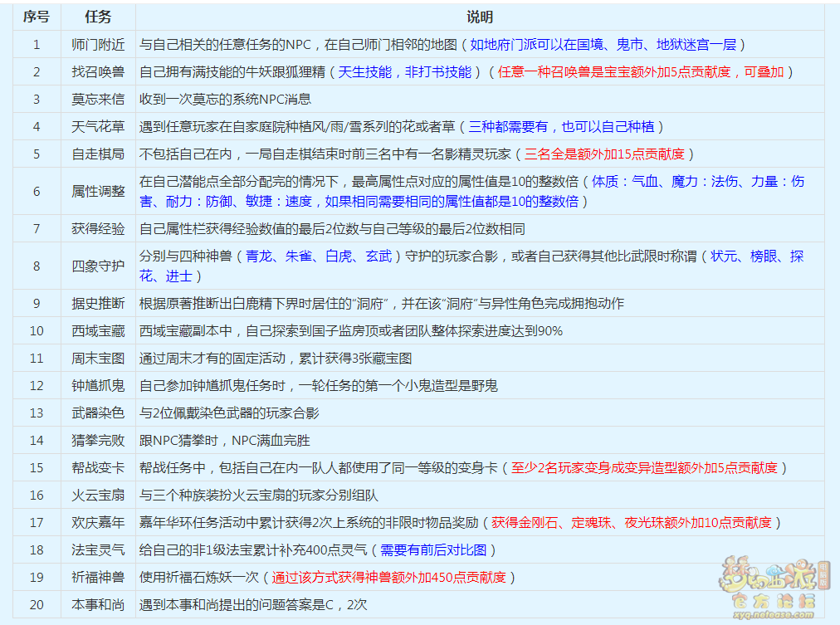Select the task name 找召唤兽
Image resolution: width=840 pixels, height=625 pixels.
coord(98,71)
